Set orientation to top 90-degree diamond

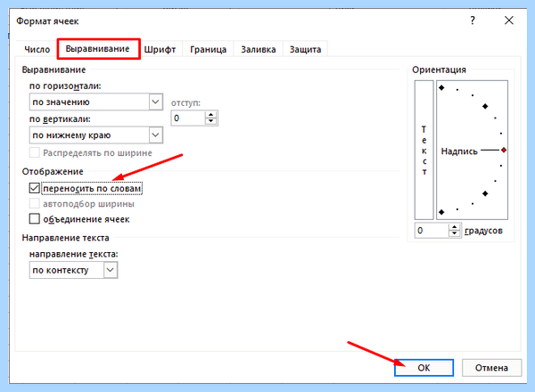point(441,88)
